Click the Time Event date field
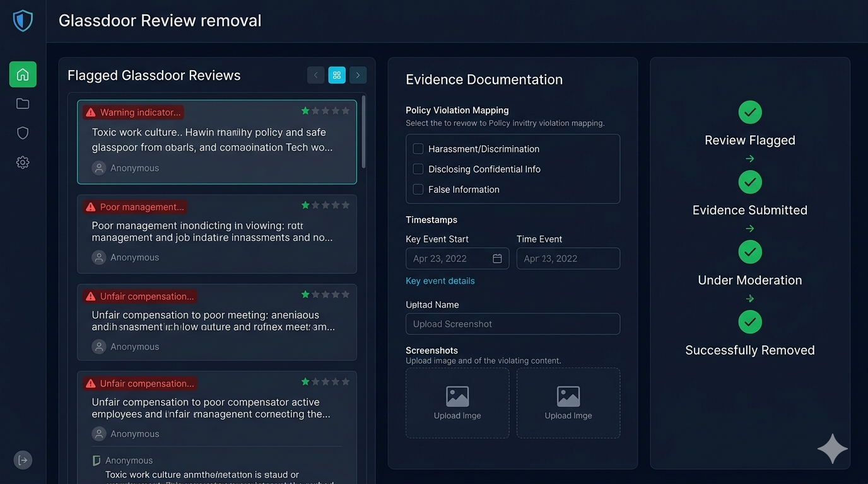 coord(568,258)
